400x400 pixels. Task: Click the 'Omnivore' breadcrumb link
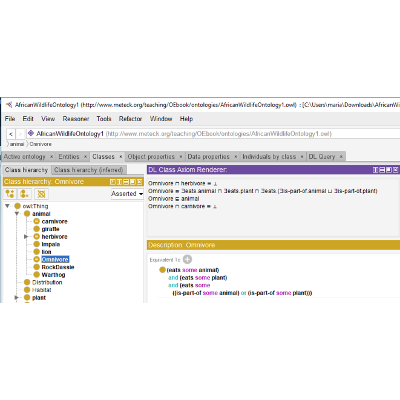click(41, 144)
